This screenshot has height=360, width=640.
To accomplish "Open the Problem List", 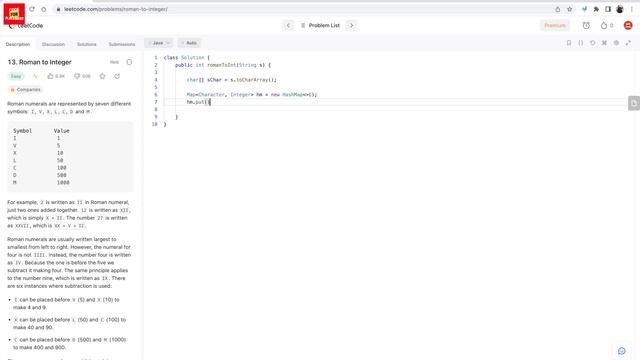I will pos(320,25).
